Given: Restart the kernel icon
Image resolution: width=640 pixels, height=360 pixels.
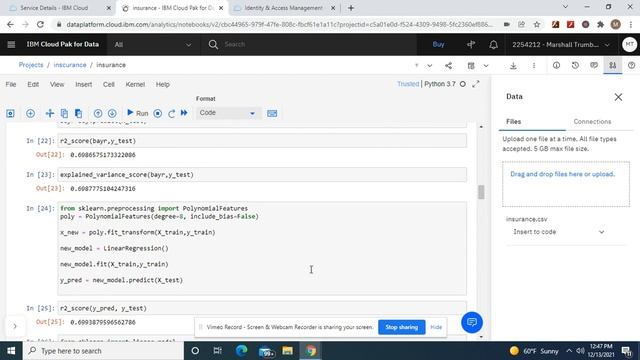Looking at the screenshot, I should coord(171,113).
